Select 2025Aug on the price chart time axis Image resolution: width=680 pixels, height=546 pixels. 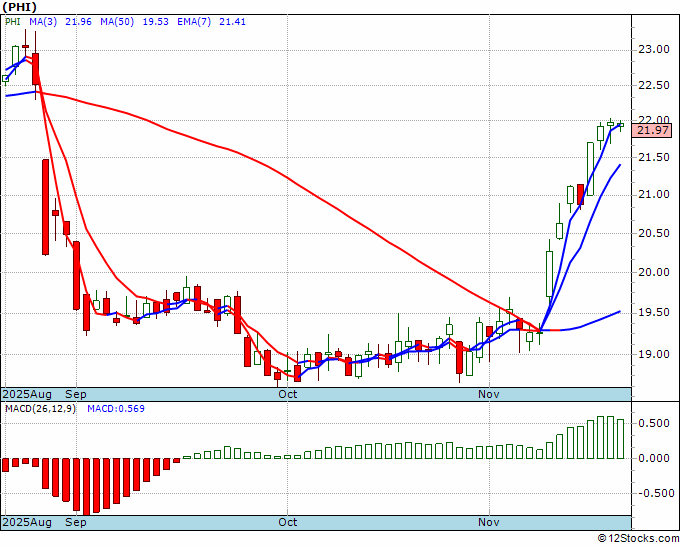(27, 394)
